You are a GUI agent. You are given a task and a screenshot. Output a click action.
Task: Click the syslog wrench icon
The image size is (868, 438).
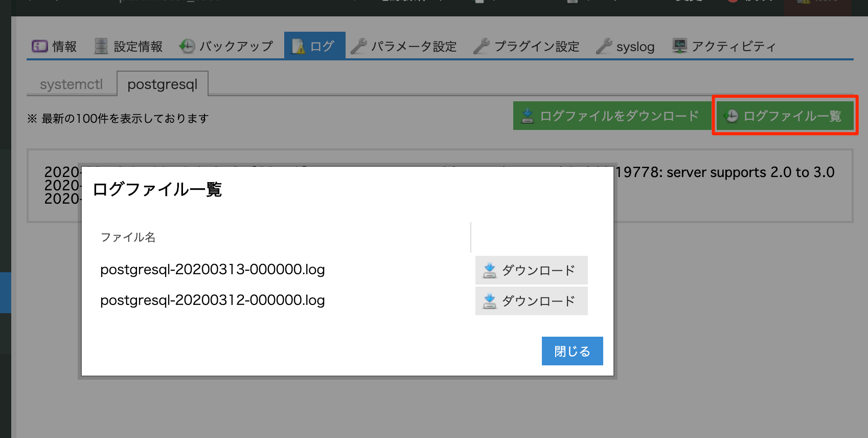click(604, 47)
